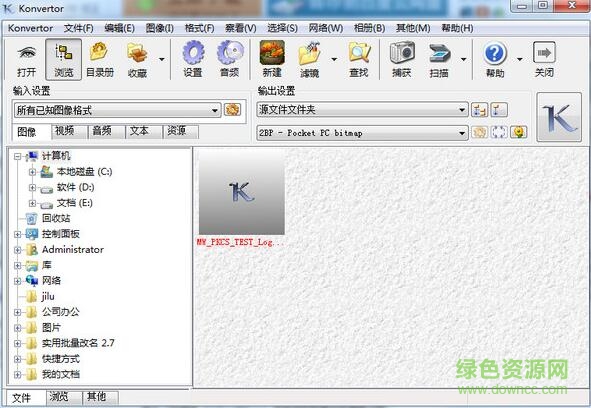This screenshot has height=408, width=591.
Task: Select 网络 in the folder tree
Action: tap(51, 281)
